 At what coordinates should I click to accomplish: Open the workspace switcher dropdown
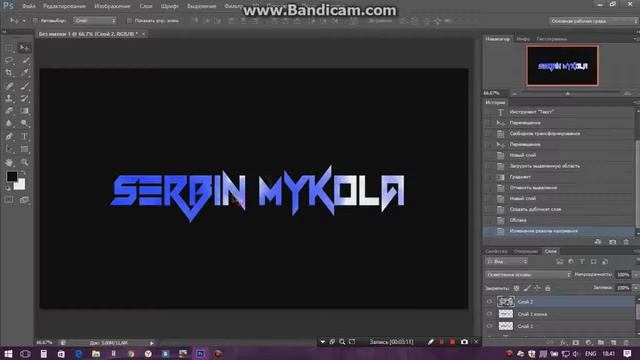click(x=593, y=21)
